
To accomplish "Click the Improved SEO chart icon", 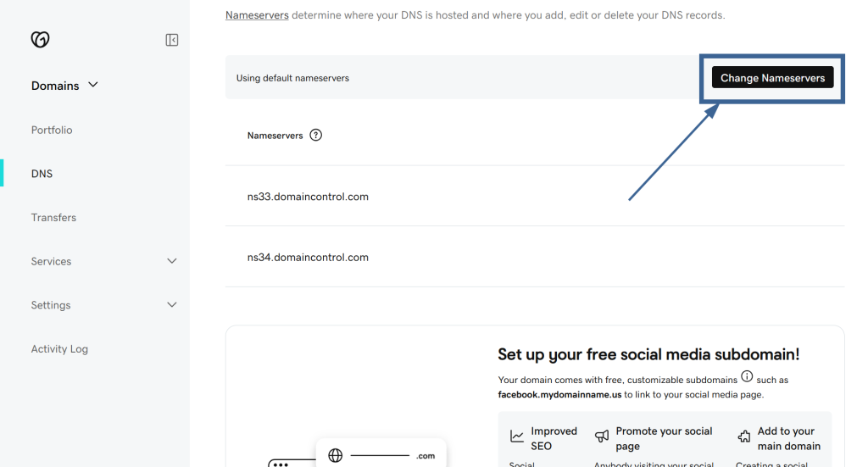I will pos(516,436).
